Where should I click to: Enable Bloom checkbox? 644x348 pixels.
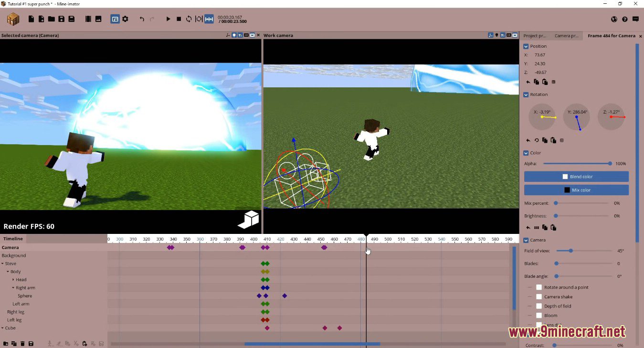click(539, 316)
